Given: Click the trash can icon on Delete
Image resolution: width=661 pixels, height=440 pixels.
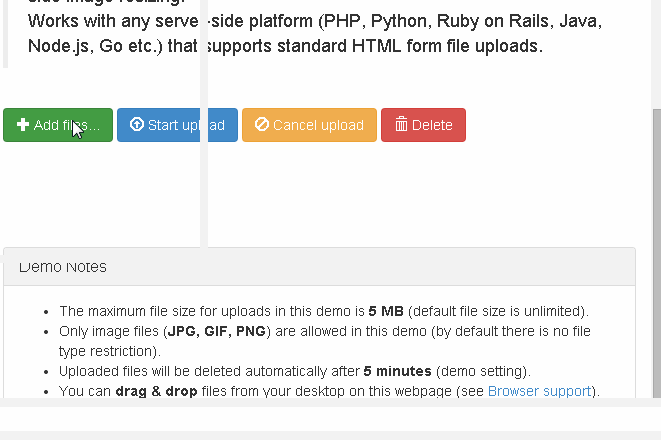Looking at the screenshot, I should [x=401, y=124].
